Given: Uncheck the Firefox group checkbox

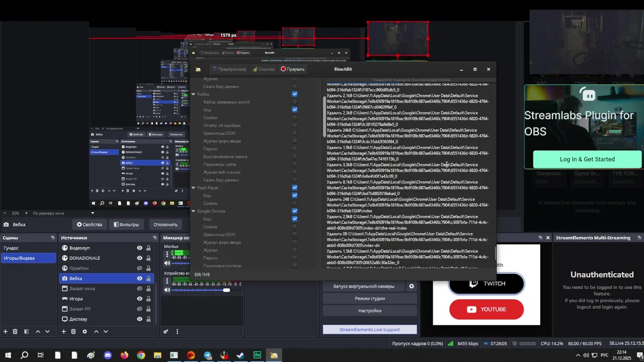Looking at the screenshot, I should 294,94.
